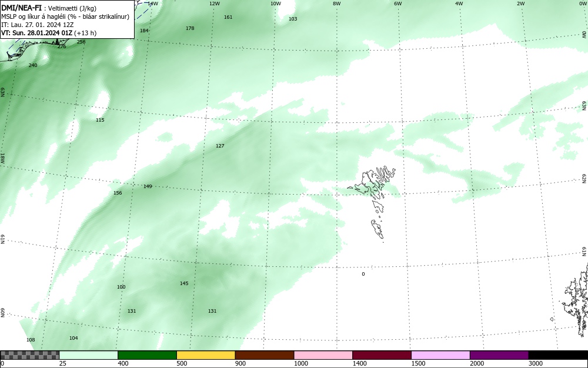
Task: Click the map value '161'
Action: click(x=228, y=17)
